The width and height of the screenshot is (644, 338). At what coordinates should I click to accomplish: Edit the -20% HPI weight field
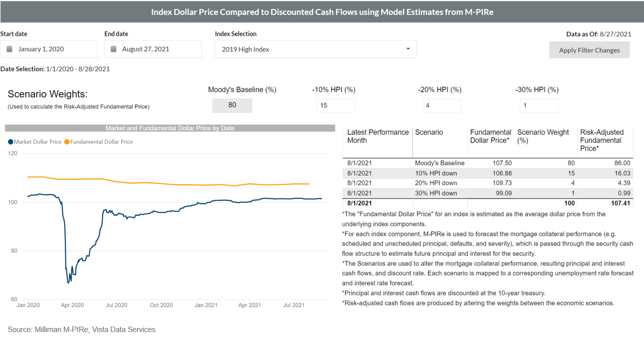(442, 106)
